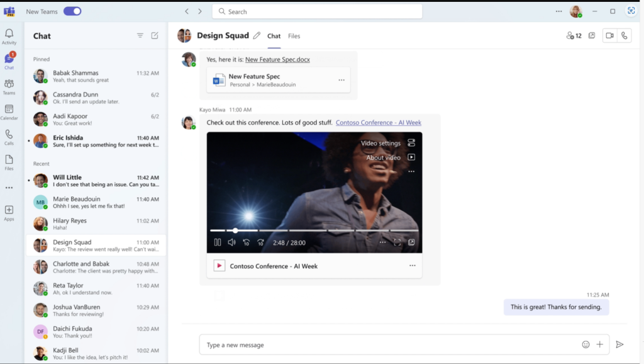Image resolution: width=644 pixels, height=364 pixels.
Task: Mute the video volume
Action: pyautogui.click(x=231, y=242)
